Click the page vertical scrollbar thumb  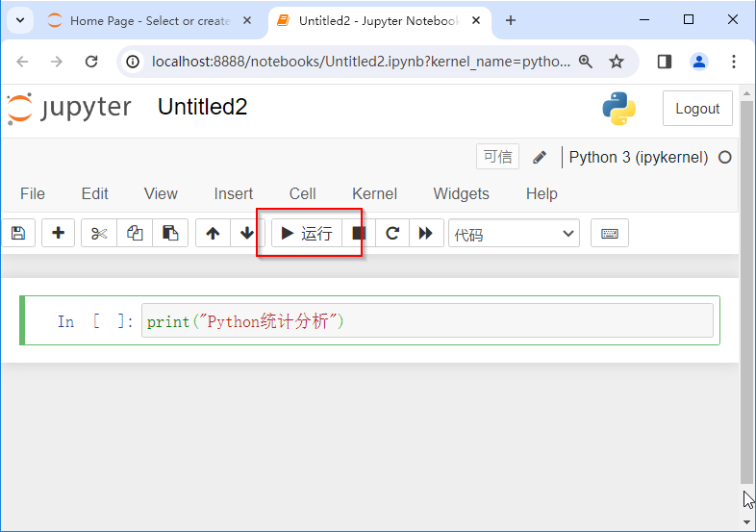pyautogui.click(x=746, y=291)
